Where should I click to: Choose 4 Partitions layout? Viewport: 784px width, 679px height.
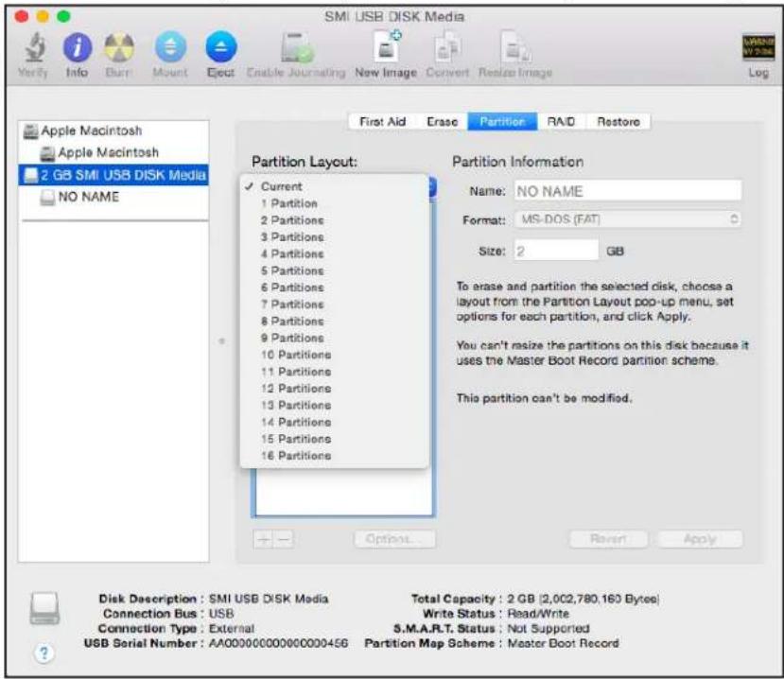(335, 254)
